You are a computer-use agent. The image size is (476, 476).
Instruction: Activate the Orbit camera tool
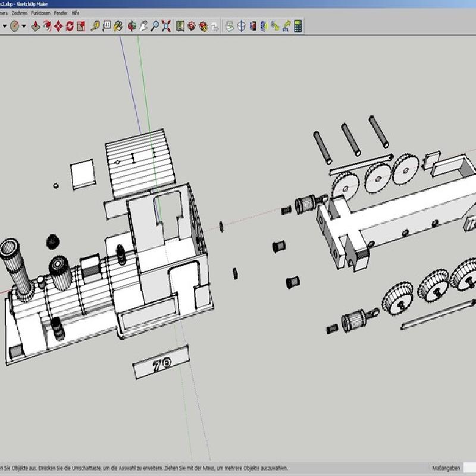[131, 26]
